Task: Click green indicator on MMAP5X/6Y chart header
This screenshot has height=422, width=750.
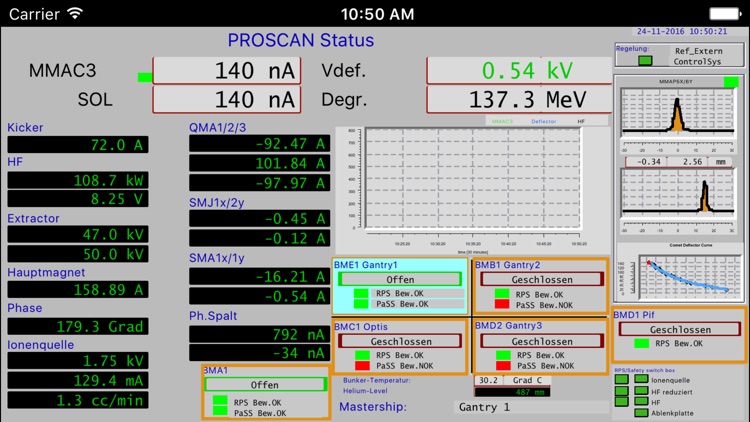Action: [731, 82]
